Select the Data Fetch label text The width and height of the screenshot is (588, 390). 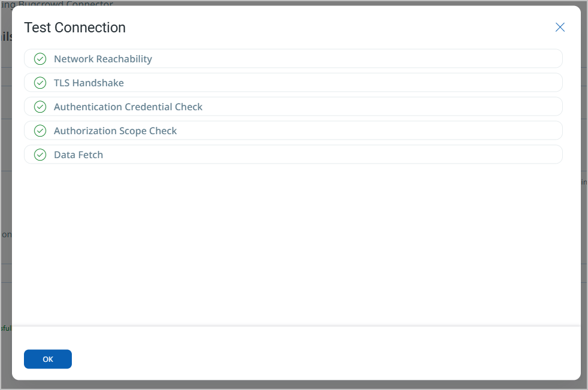[x=78, y=155]
